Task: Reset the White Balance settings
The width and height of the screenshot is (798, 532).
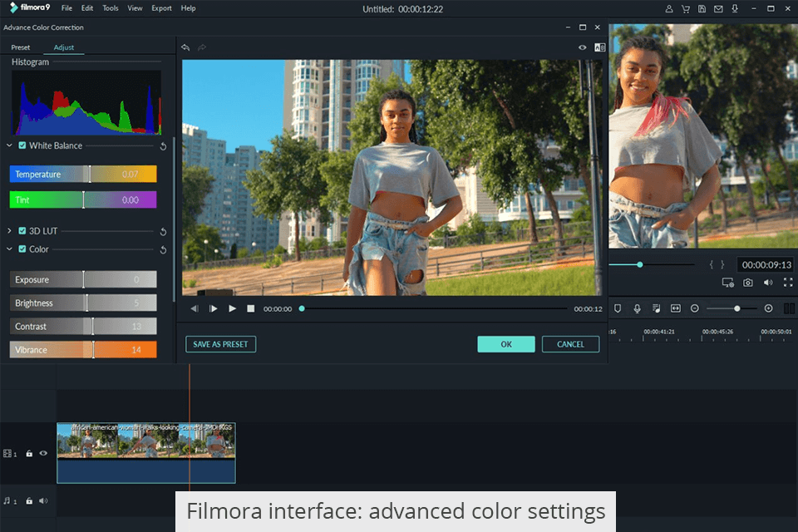Action: [164, 146]
